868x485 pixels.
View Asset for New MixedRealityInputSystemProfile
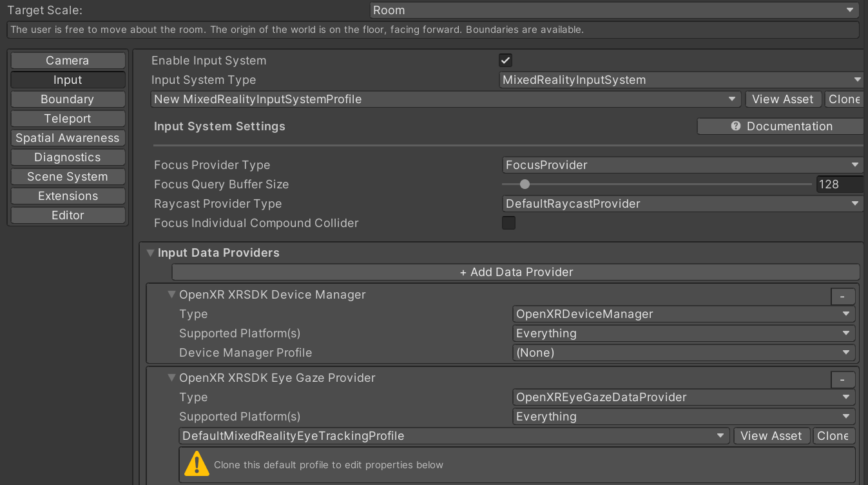tap(783, 99)
